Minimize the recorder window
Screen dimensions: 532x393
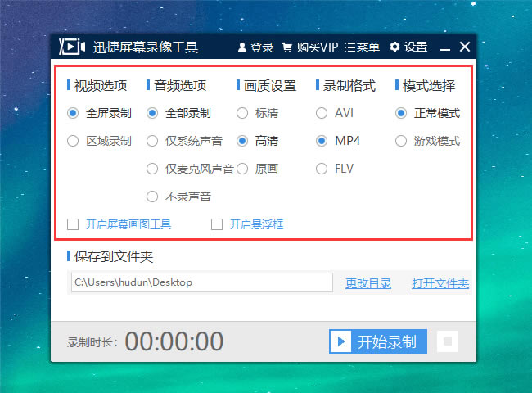pyautogui.click(x=445, y=47)
